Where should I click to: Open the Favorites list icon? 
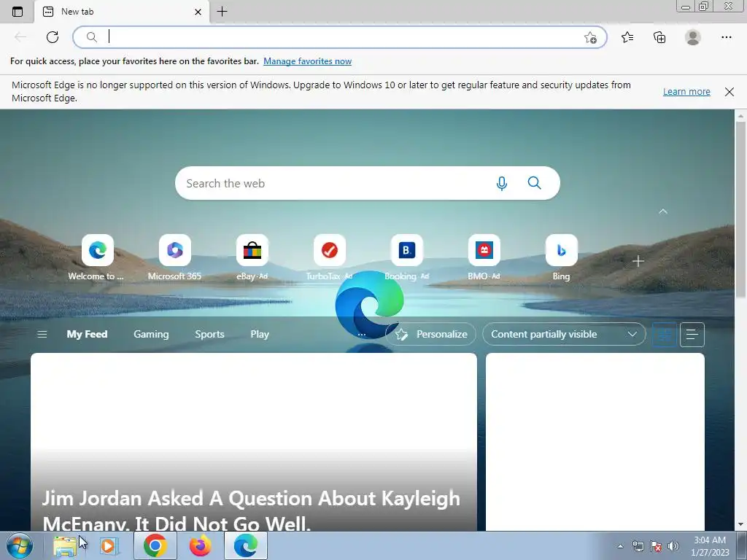point(627,37)
